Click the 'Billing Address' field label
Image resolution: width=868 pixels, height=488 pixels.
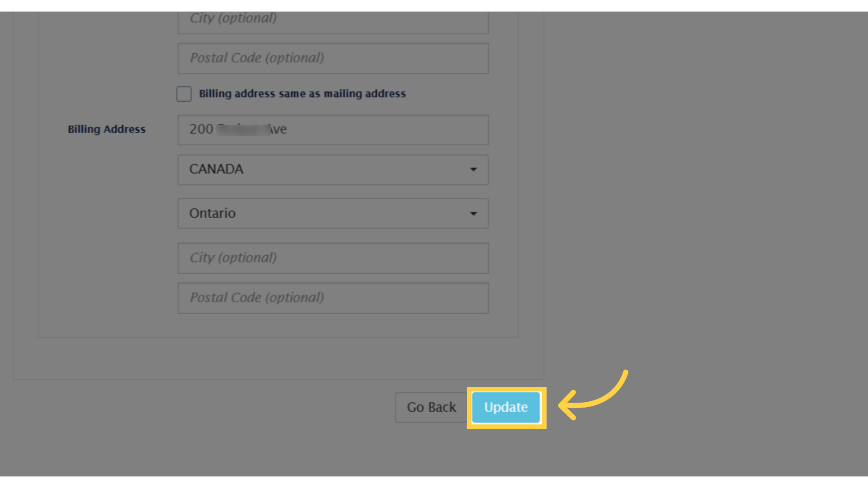tap(107, 129)
